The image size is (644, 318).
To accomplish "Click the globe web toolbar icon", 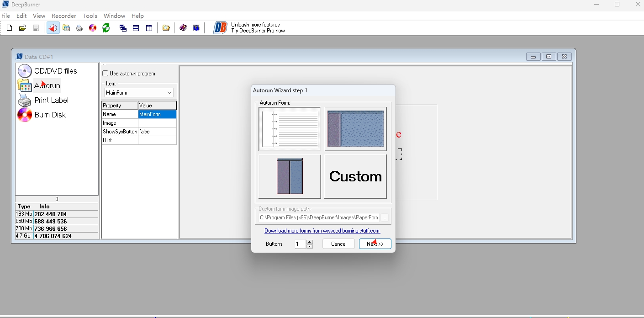I will 196,28.
